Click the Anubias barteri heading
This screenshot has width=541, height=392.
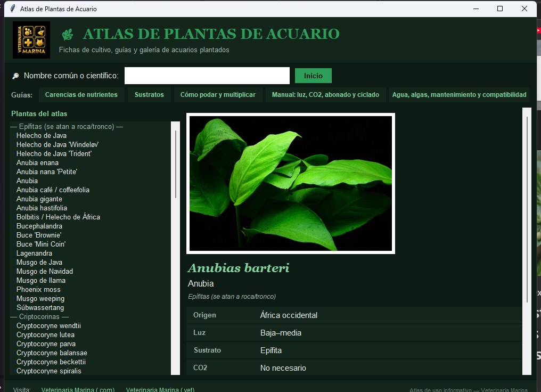click(x=239, y=268)
